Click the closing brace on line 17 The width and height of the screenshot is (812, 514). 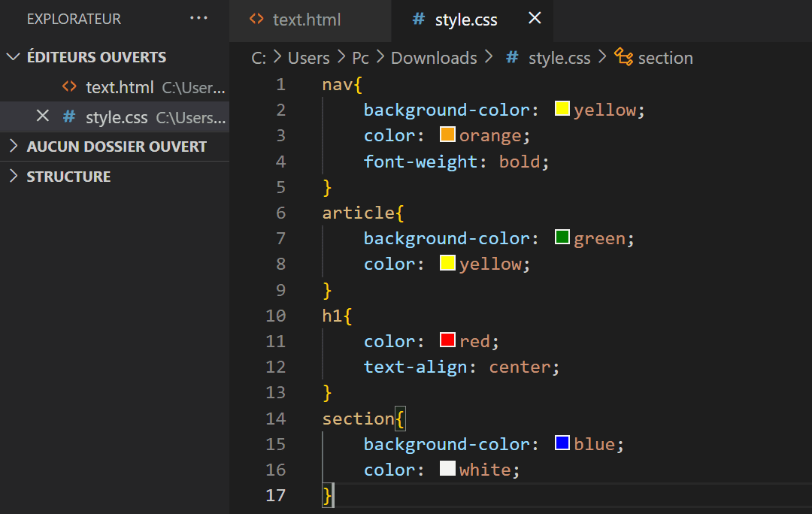(x=327, y=496)
